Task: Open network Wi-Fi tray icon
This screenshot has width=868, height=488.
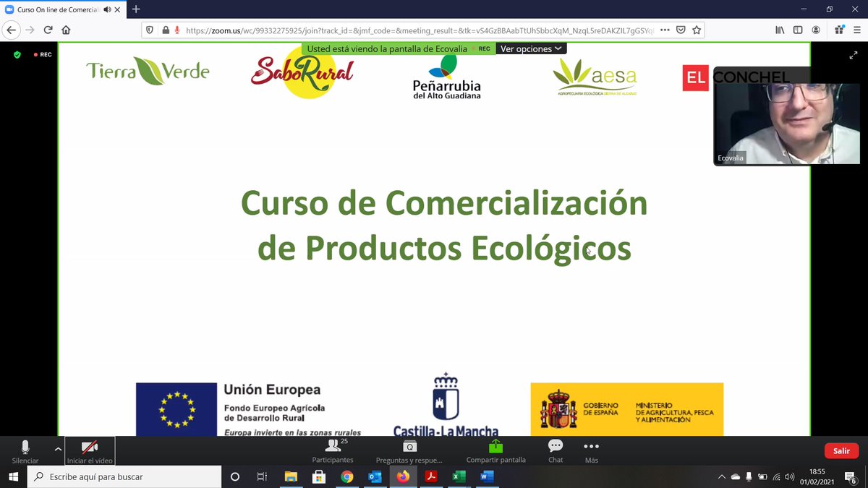Action: coord(776,476)
